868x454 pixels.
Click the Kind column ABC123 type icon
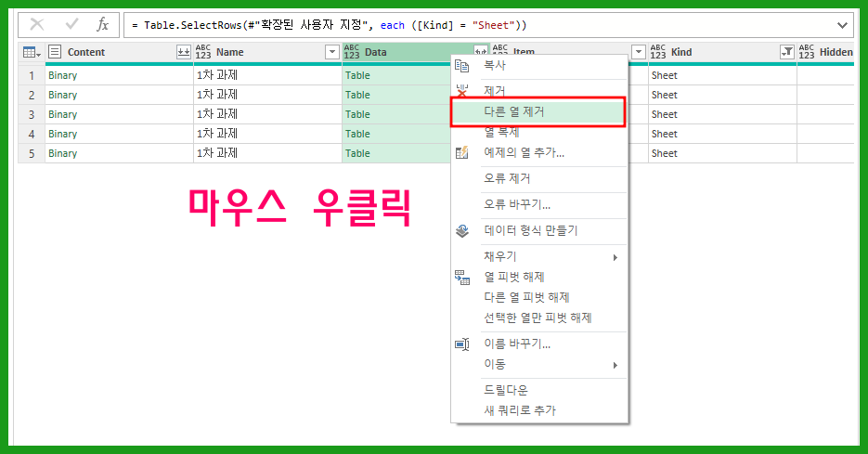coord(658,52)
